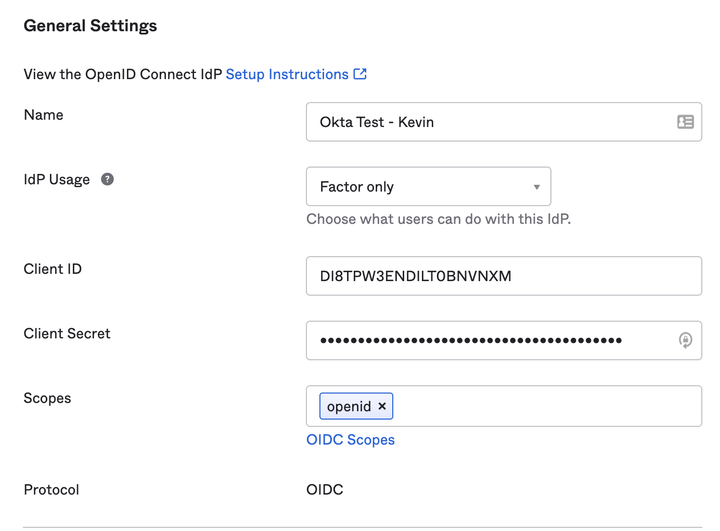The image size is (720, 531).
Task: Open the Setup Instructions link
Action: (x=287, y=74)
